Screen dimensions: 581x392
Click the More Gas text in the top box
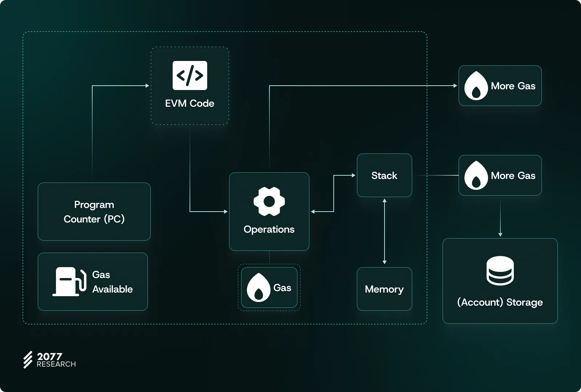pyautogui.click(x=513, y=86)
